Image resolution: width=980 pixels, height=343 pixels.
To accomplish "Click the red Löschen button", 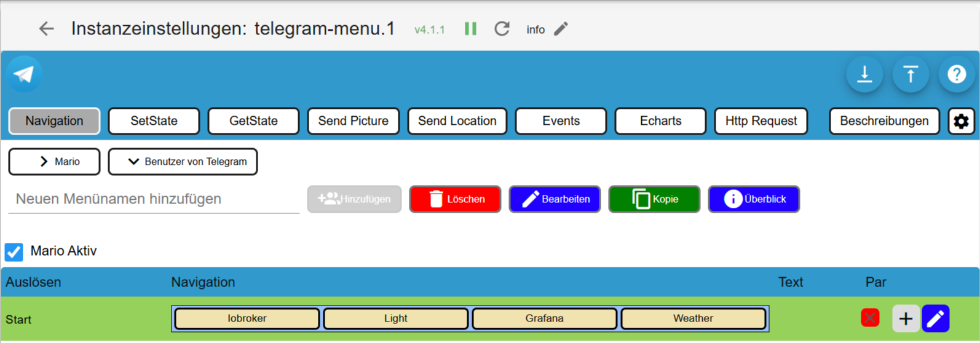I will pyautogui.click(x=455, y=199).
